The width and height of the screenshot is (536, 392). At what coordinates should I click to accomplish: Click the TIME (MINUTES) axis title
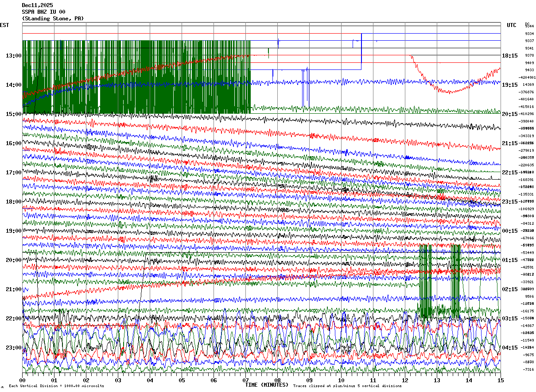point(266,385)
